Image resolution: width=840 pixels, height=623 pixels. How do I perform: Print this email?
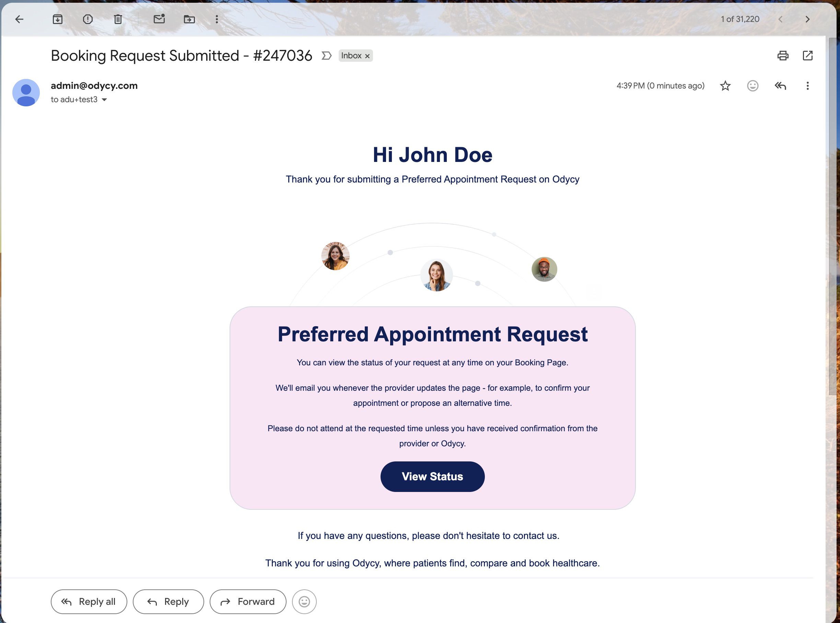point(782,56)
